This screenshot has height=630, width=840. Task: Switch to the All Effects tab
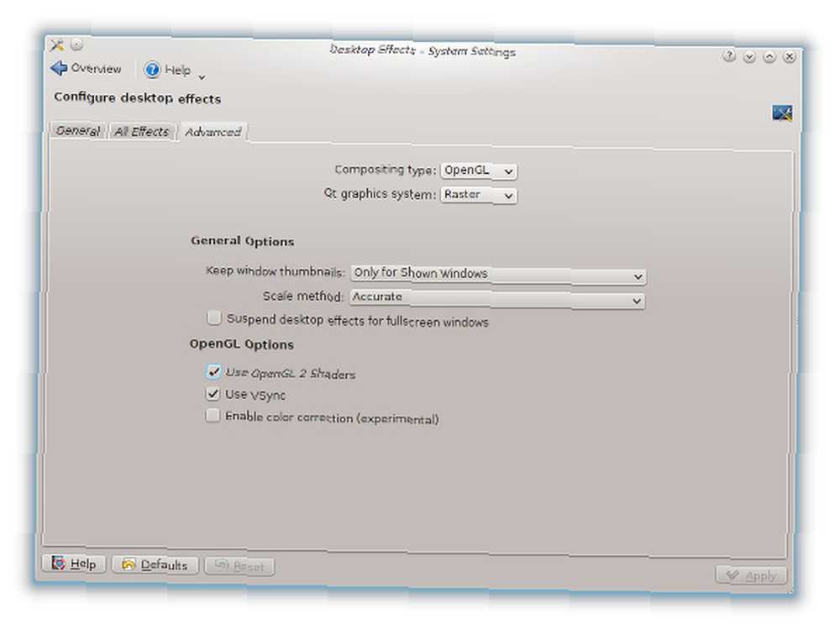point(142,131)
